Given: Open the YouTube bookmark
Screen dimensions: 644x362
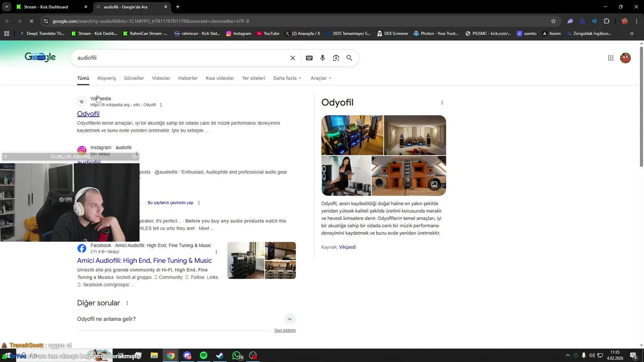Looking at the screenshot, I should tap(268, 34).
